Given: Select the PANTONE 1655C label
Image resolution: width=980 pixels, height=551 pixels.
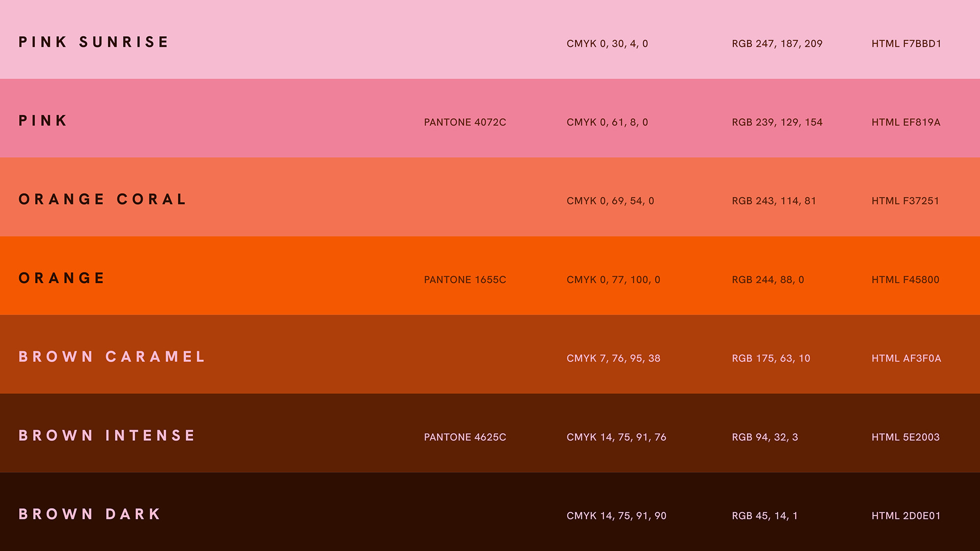Looking at the screenshot, I should point(464,280).
